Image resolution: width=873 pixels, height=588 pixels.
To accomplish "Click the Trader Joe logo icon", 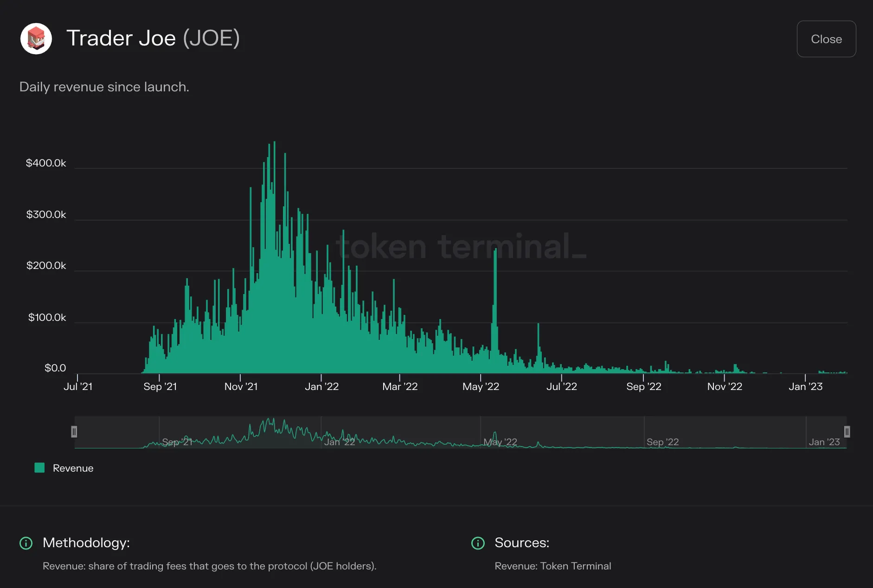I will [36, 38].
